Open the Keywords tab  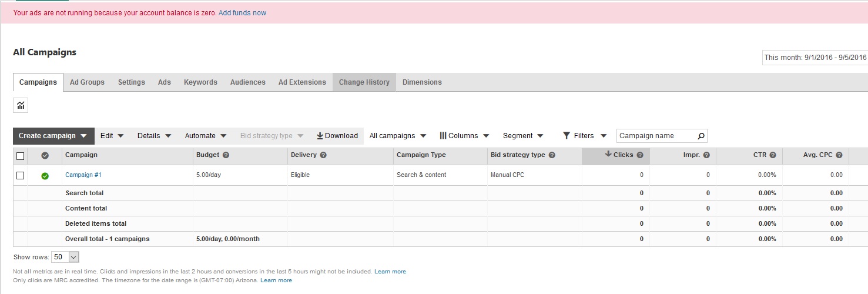click(x=200, y=82)
